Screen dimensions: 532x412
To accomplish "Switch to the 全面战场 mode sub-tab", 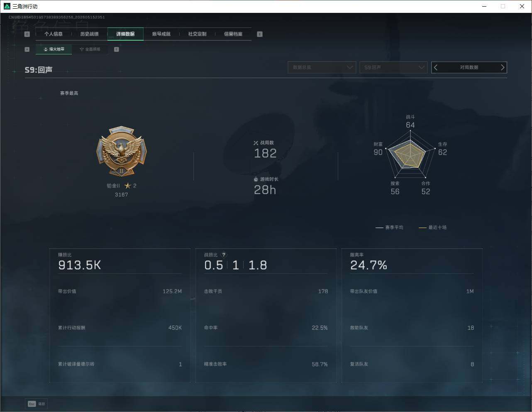I will pos(90,49).
